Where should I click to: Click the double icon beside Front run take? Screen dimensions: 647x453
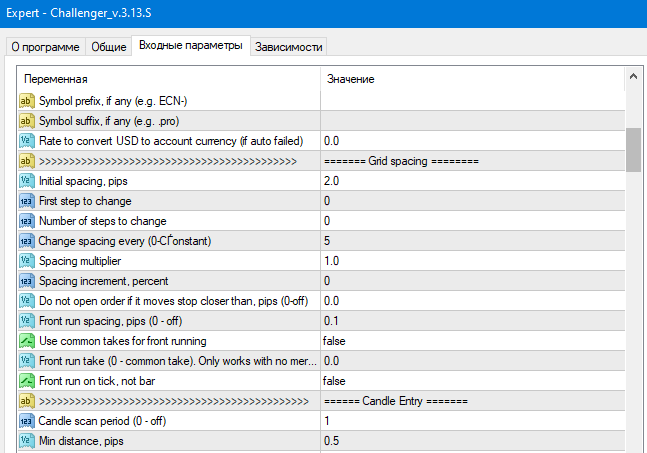pyautogui.click(x=26, y=361)
